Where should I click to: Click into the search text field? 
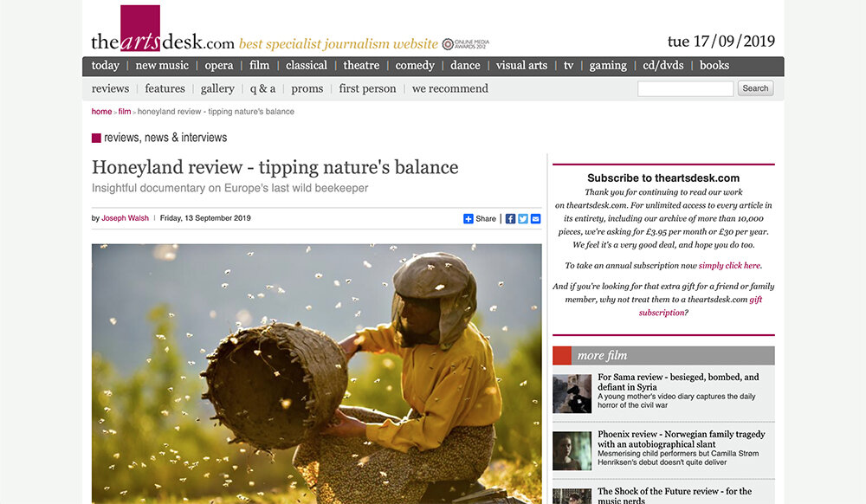[685, 88]
